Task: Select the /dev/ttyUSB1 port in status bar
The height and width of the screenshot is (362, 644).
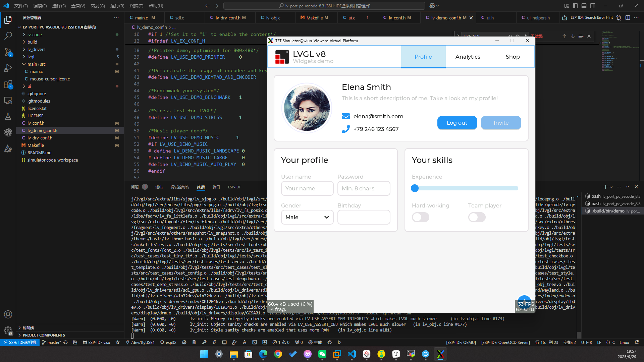Action: tap(140, 342)
